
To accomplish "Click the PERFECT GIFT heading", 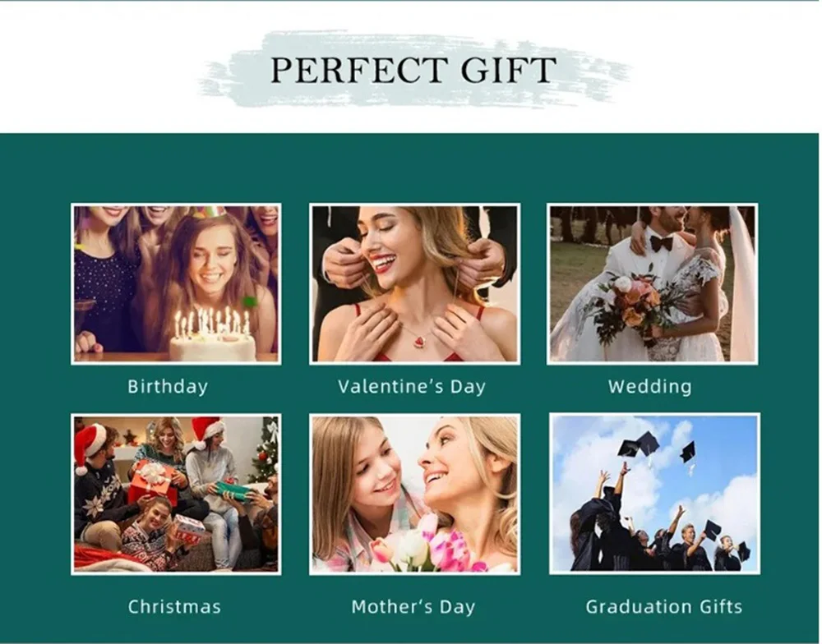I will click(x=413, y=70).
